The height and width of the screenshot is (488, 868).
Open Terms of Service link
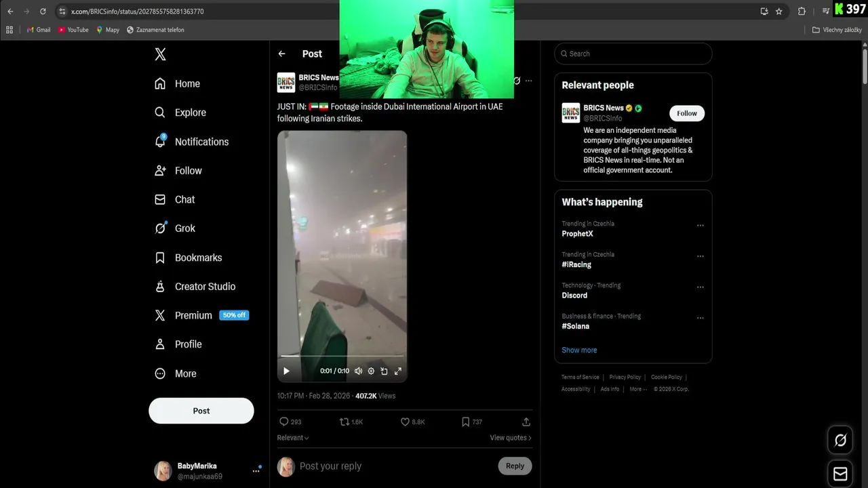click(x=580, y=377)
